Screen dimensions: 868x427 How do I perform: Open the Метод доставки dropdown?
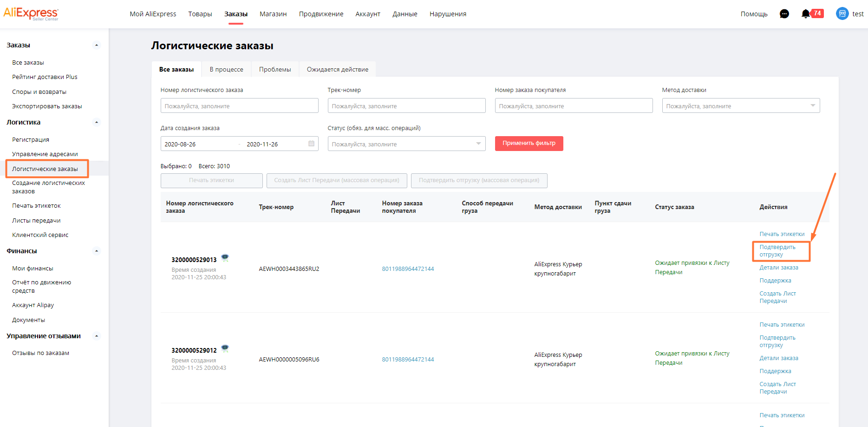coord(741,105)
